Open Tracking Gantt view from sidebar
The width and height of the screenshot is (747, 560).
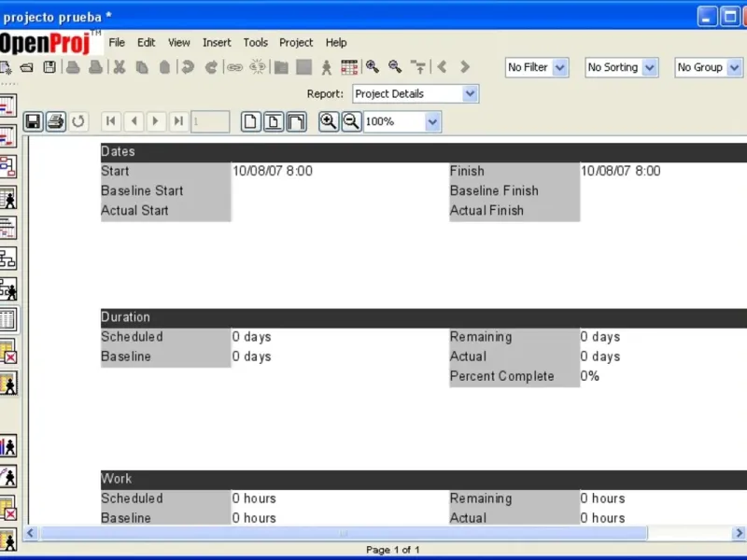click(7, 136)
